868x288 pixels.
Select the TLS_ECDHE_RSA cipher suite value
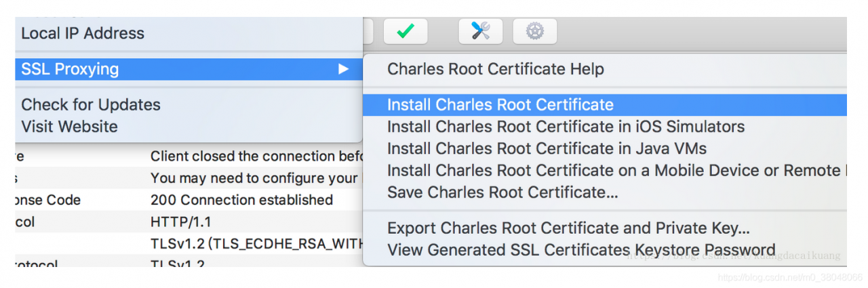click(x=258, y=243)
